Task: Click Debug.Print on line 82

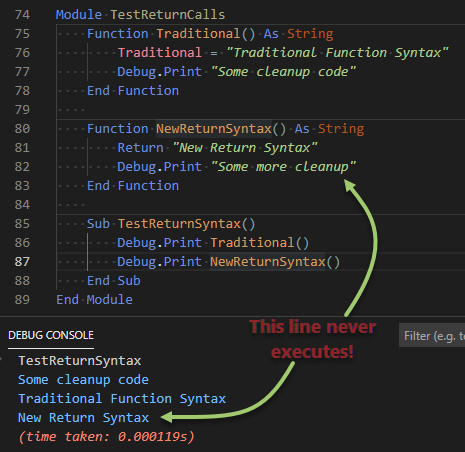Action: [x=159, y=167]
